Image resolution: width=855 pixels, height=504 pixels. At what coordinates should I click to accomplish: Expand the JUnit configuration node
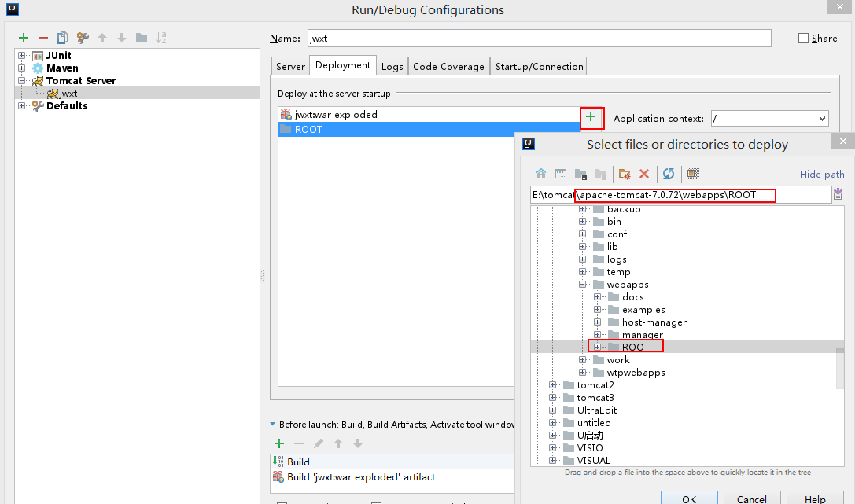pos(21,55)
